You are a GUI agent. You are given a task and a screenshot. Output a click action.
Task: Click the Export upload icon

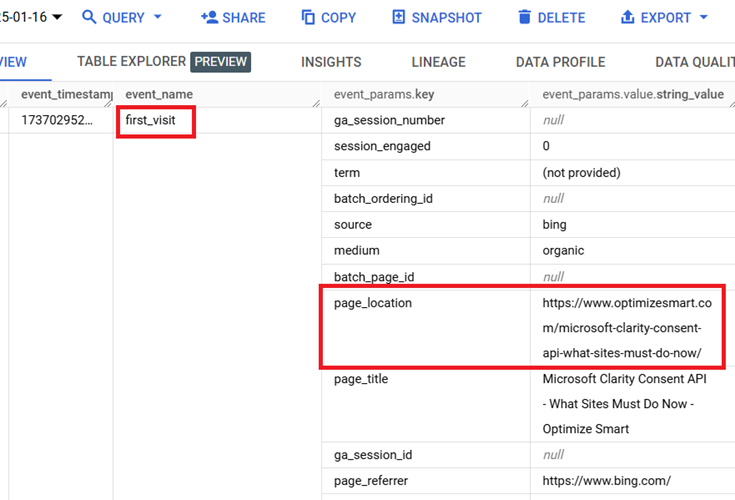coord(628,18)
